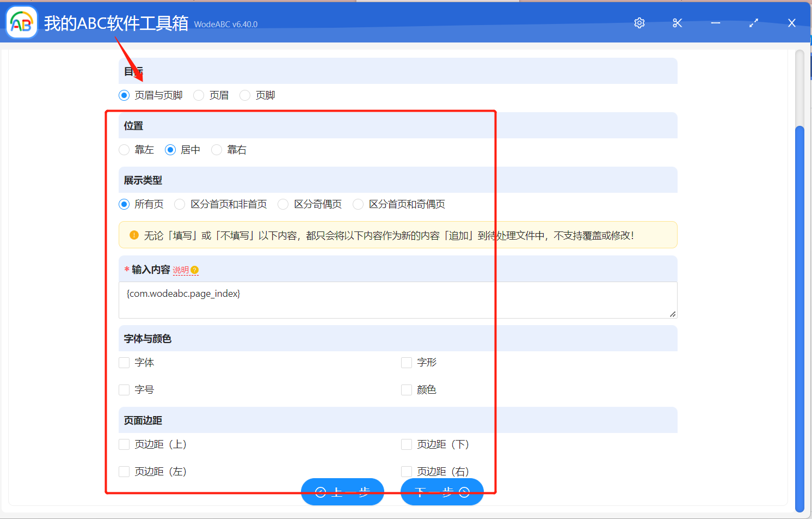Open the 说明 link next to 输入内容

coord(182,269)
